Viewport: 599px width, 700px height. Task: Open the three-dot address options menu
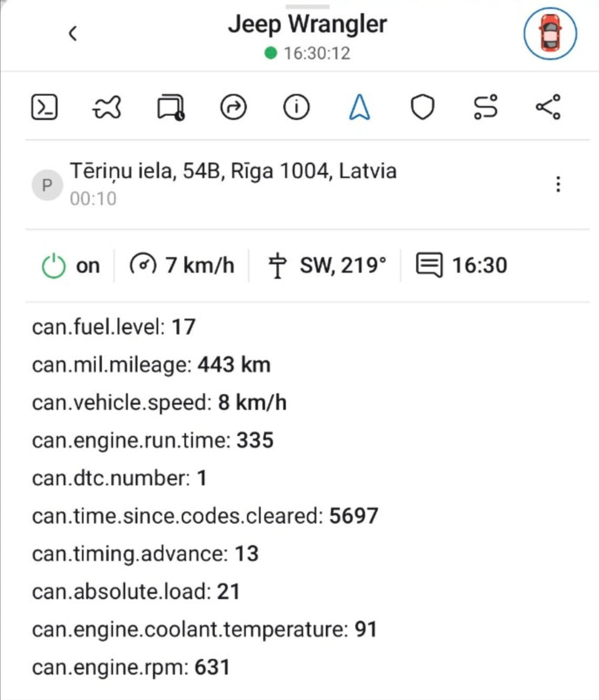click(558, 184)
